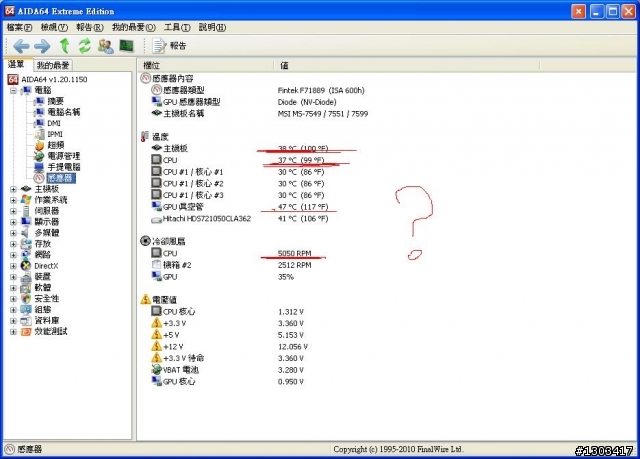
Task: Click the status bar 感應器 icon
Action: [11, 449]
